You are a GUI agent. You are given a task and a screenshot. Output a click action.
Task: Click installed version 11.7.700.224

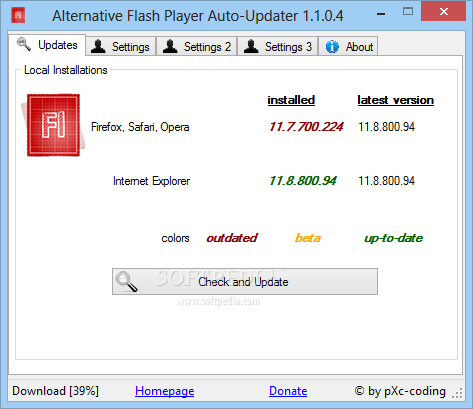coord(306,127)
